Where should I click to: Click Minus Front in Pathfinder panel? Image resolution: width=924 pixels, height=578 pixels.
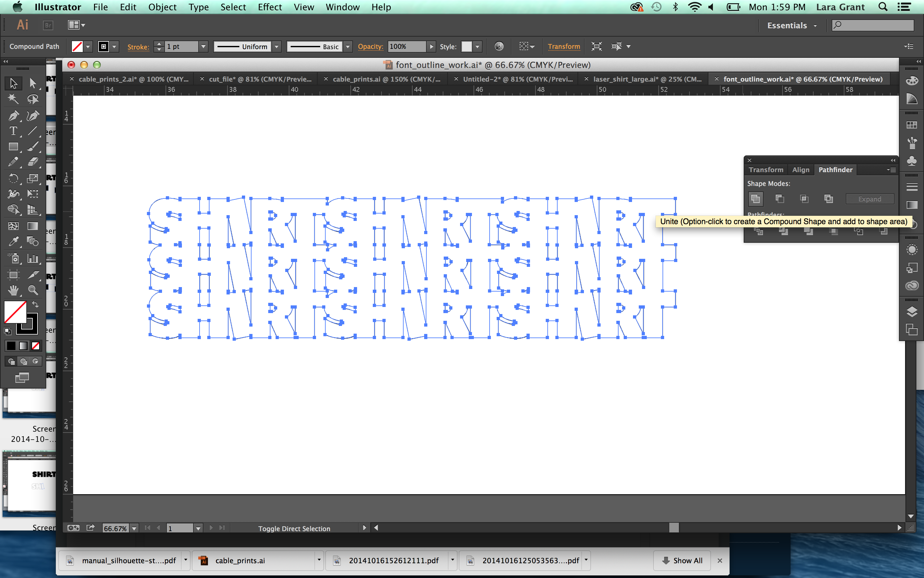point(780,199)
